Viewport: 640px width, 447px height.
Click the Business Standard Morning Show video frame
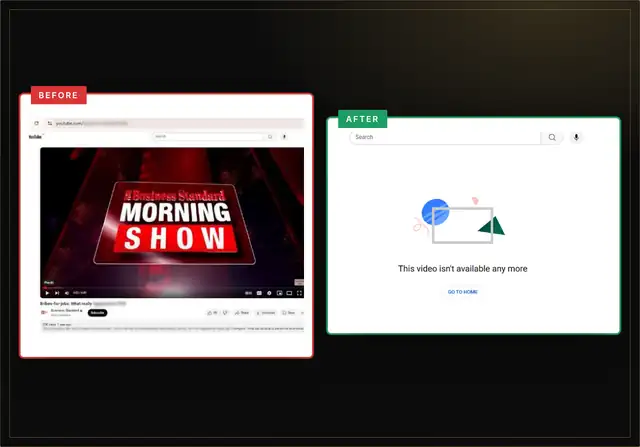tap(172, 222)
